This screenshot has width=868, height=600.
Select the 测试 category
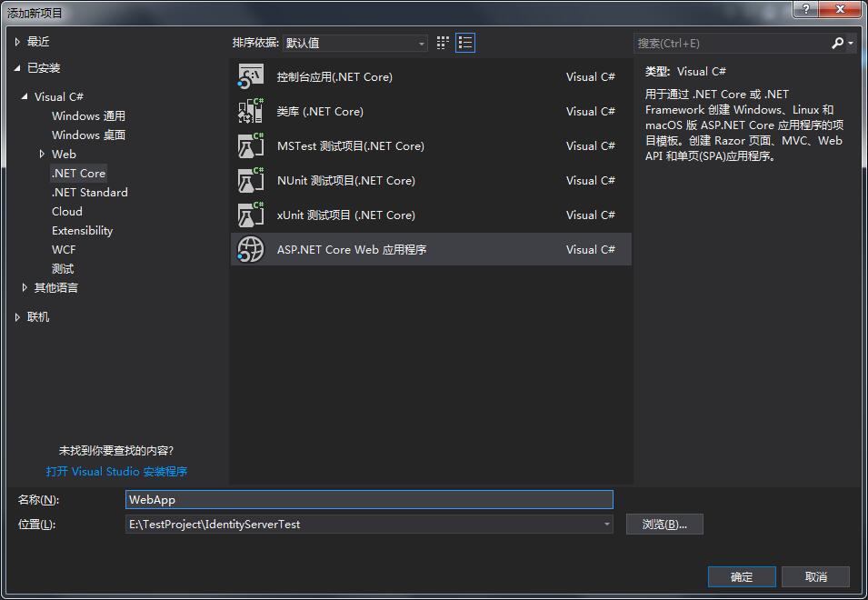point(63,269)
